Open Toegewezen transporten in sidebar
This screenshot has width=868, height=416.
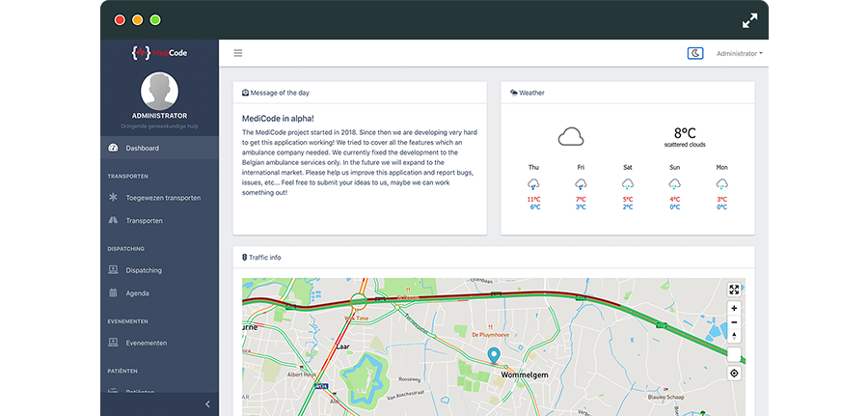[159, 198]
